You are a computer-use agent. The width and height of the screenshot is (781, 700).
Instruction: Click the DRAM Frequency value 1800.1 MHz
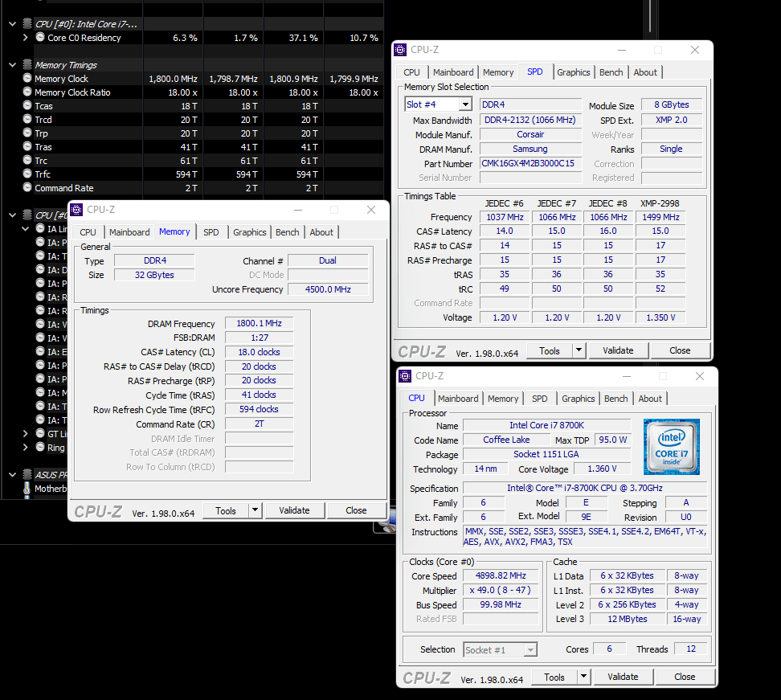[259, 323]
